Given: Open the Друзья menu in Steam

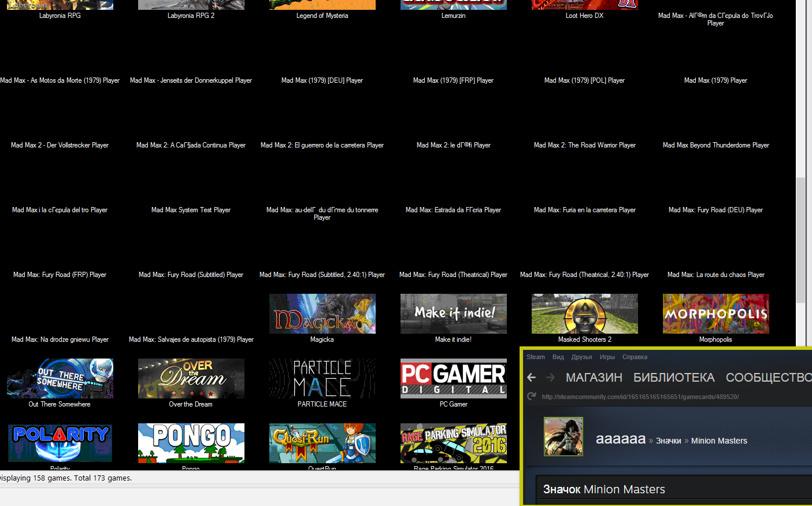Looking at the screenshot, I should (x=581, y=357).
